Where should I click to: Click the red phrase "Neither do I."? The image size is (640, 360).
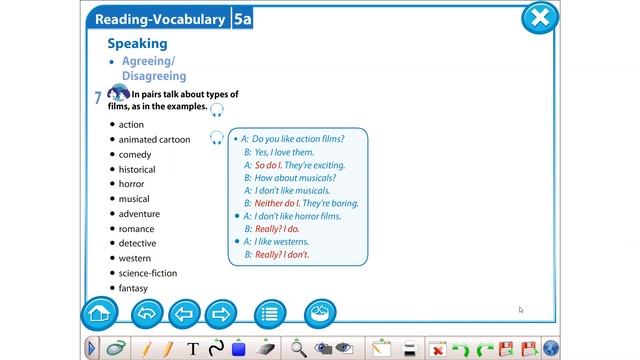tap(277, 203)
